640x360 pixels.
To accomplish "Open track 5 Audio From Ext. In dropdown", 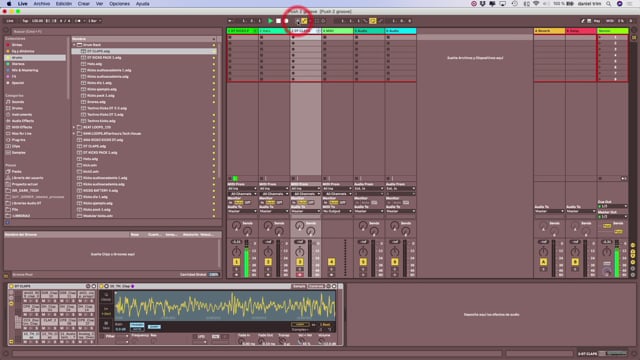I will click(369, 189).
